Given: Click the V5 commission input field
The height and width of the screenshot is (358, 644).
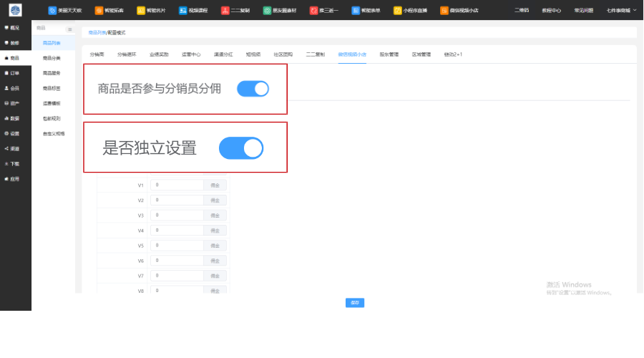Looking at the screenshot, I should (x=177, y=246).
